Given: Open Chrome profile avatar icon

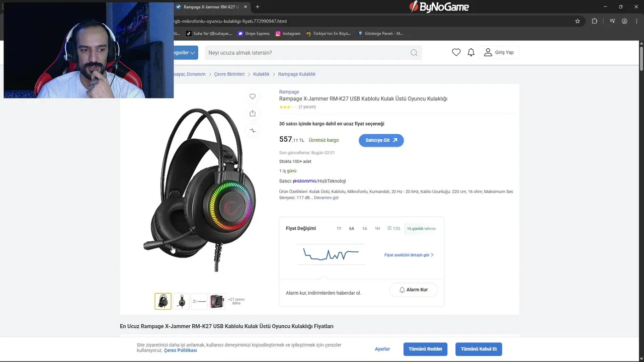Looking at the screenshot, I should click(624, 21).
